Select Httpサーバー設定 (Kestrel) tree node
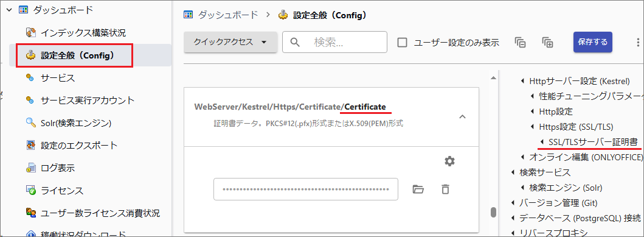This screenshot has width=644, height=237. 580,81
